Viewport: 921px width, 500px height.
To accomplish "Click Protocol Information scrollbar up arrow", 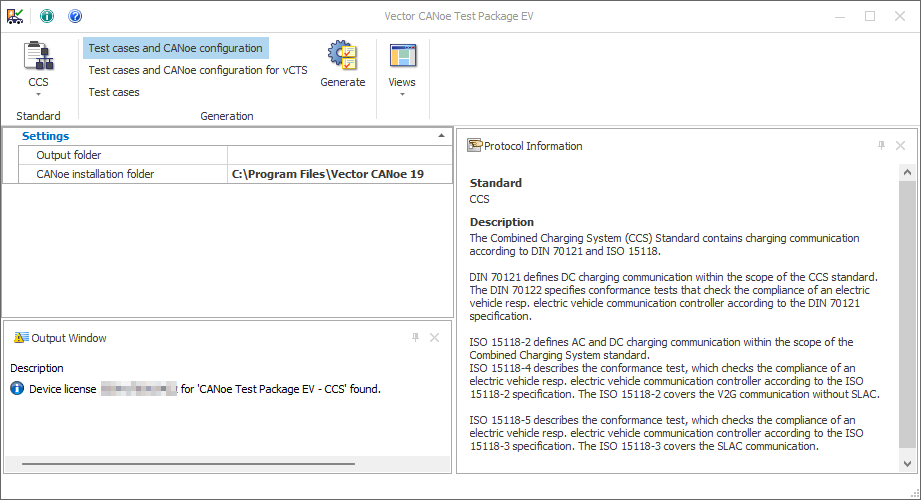I will 907,172.
